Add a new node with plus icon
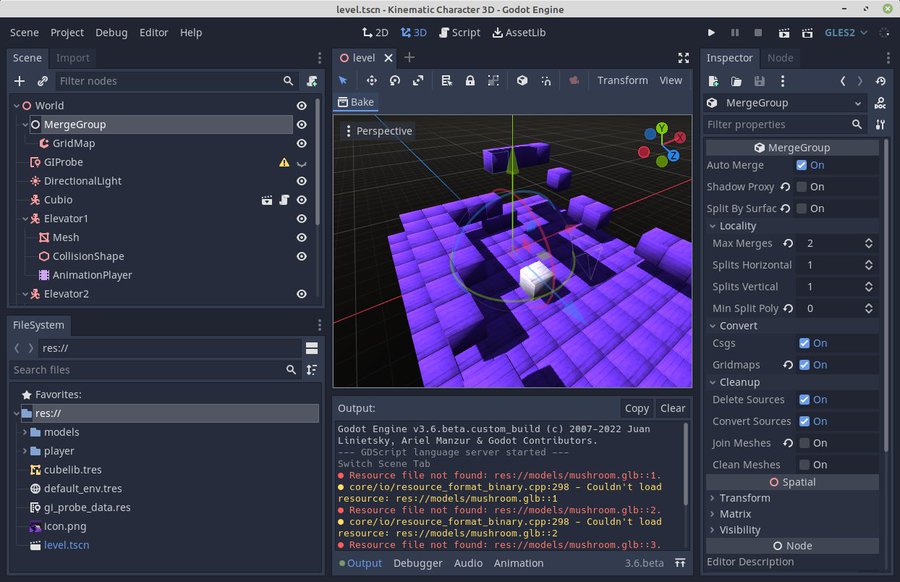The image size is (900, 582). pos(20,81)
